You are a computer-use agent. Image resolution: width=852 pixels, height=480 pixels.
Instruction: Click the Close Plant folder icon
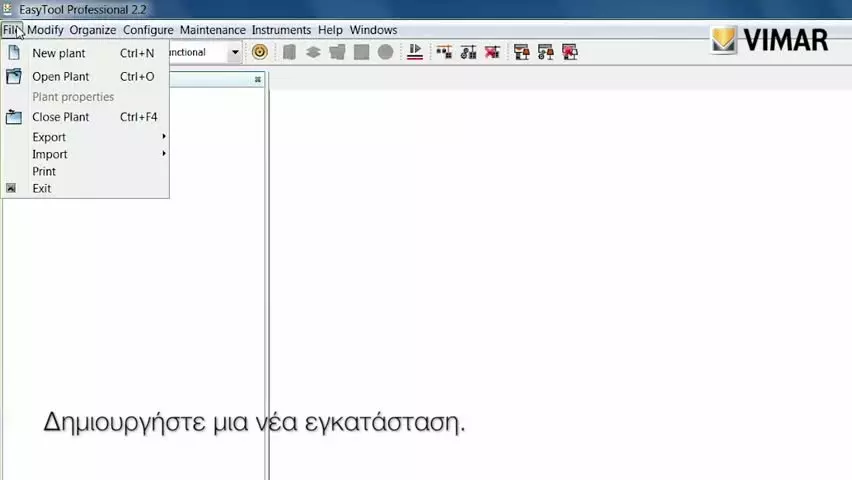point(14,117)
